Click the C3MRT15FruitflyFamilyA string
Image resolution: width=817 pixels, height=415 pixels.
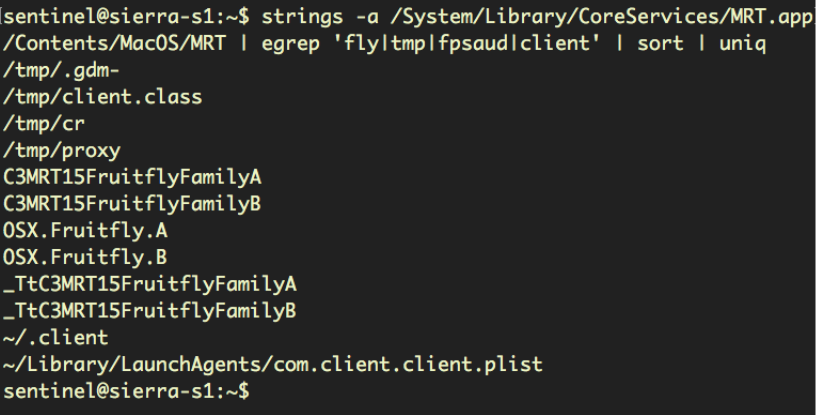coord(132,177)
